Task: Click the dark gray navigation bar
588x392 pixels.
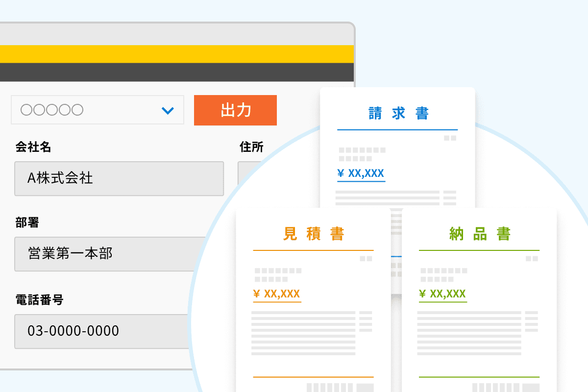Action: (x=176, y=72)
